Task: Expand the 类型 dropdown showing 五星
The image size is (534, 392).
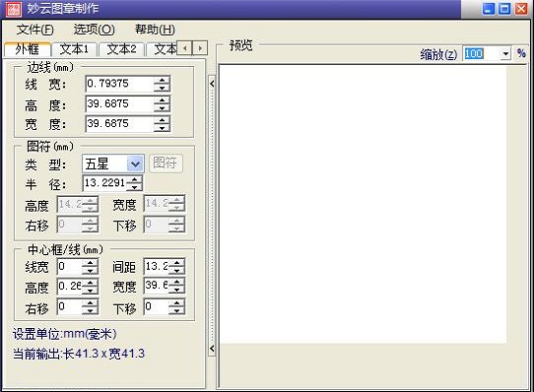Action: pyautogui.click(x=135, y=163)
